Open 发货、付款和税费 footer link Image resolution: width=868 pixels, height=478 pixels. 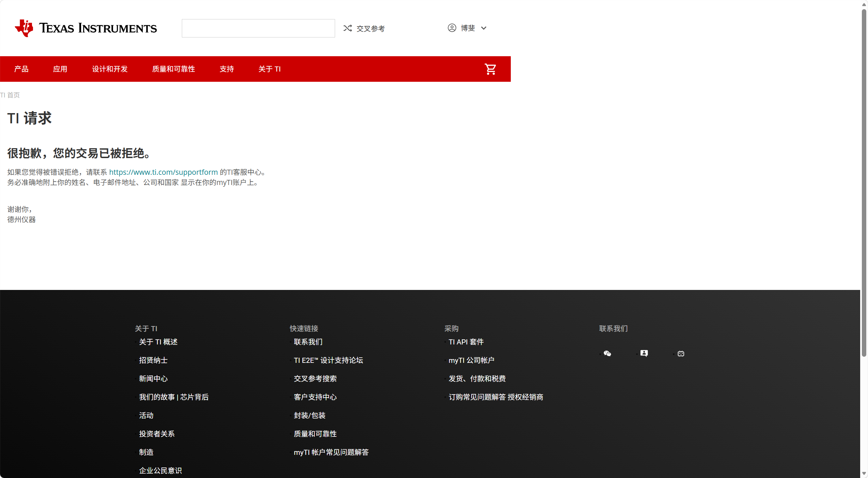(477, 379)
